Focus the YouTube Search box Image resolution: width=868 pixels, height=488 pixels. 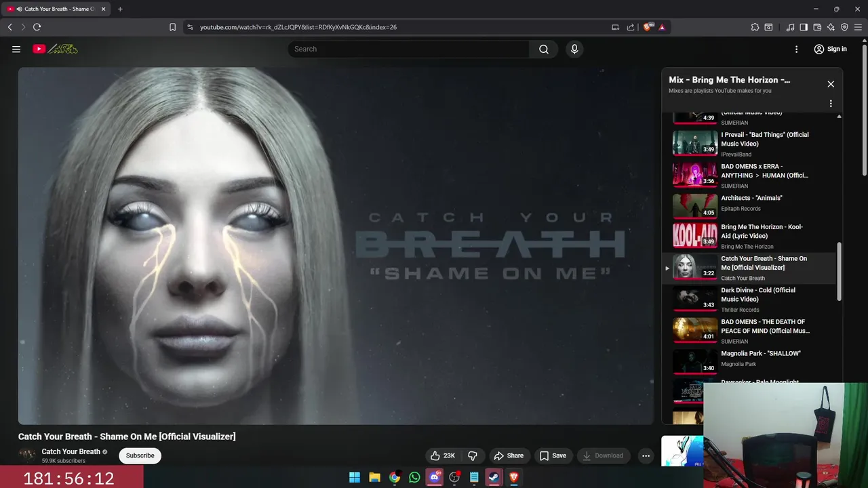409,49
